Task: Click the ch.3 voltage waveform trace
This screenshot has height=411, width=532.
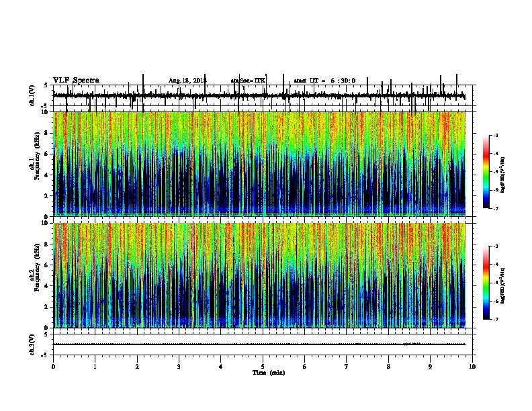Action: (x=259, y=345)
